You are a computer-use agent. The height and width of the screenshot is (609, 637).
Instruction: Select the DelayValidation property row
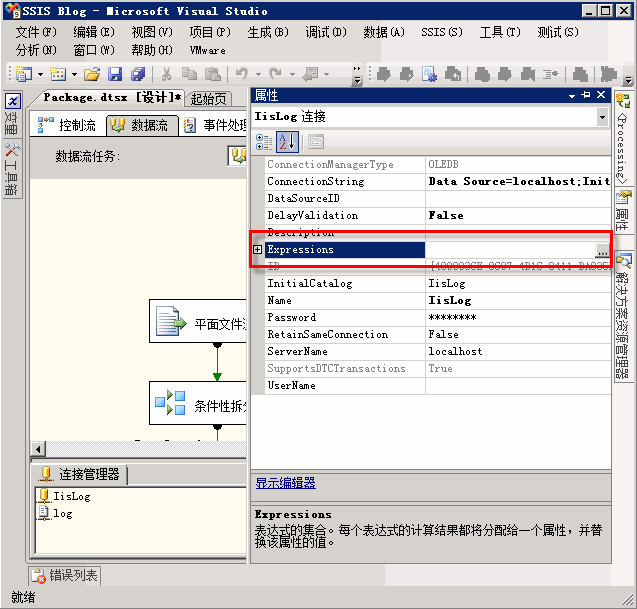tap(438, 215)
